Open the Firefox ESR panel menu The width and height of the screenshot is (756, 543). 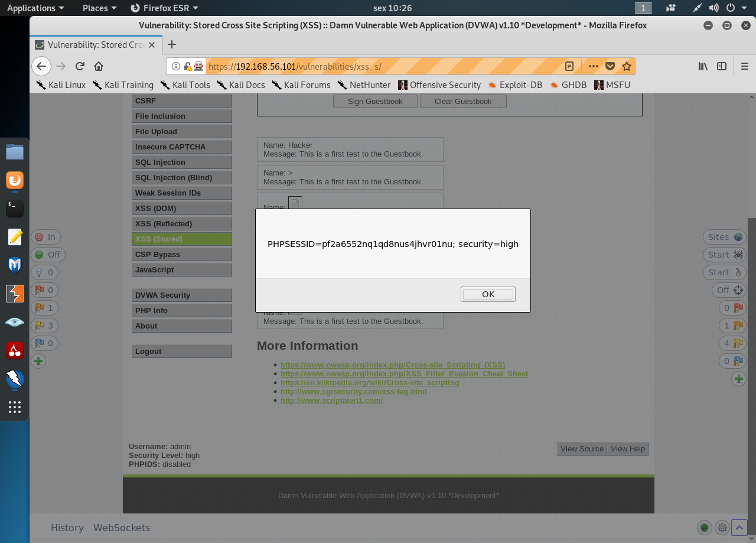(164, 8)
